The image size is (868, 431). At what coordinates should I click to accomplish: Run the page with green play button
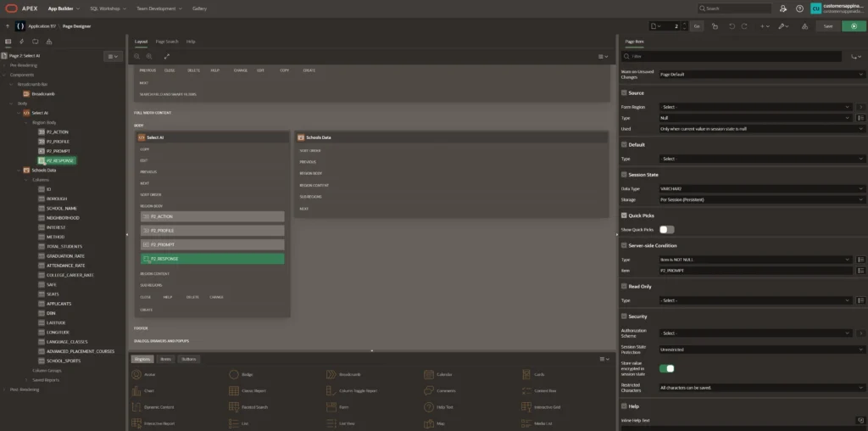click(854, 26)
